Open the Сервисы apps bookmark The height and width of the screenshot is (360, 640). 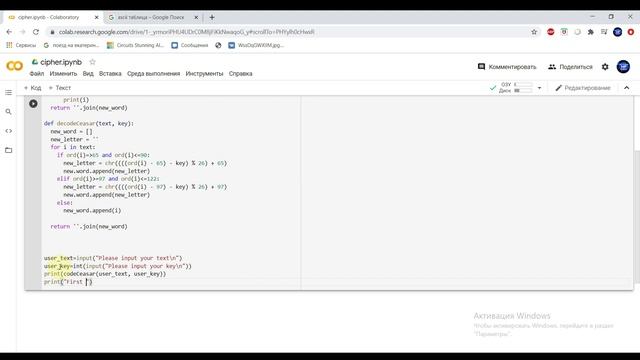point(21,45)
